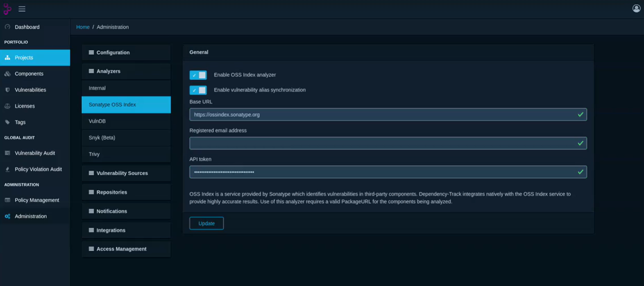644x286 pixels.
Task: Open Tags from the sidebar
Action: 35,122
